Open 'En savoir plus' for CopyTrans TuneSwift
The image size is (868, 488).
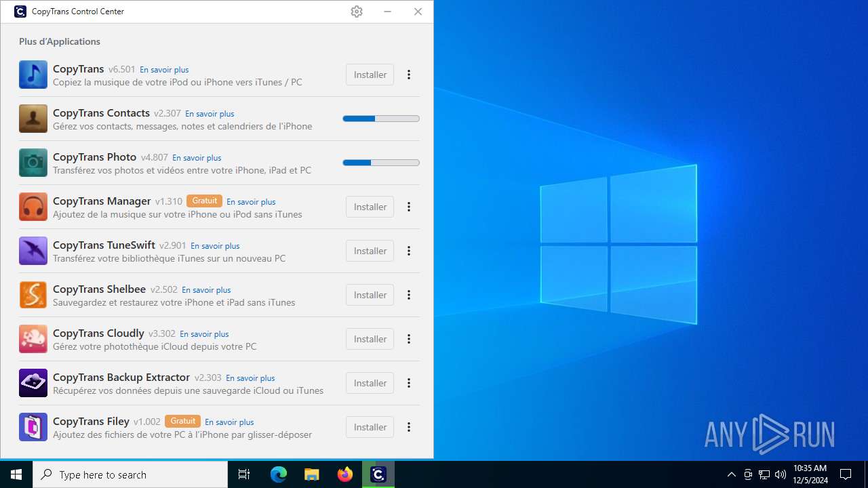click(215, 246)
